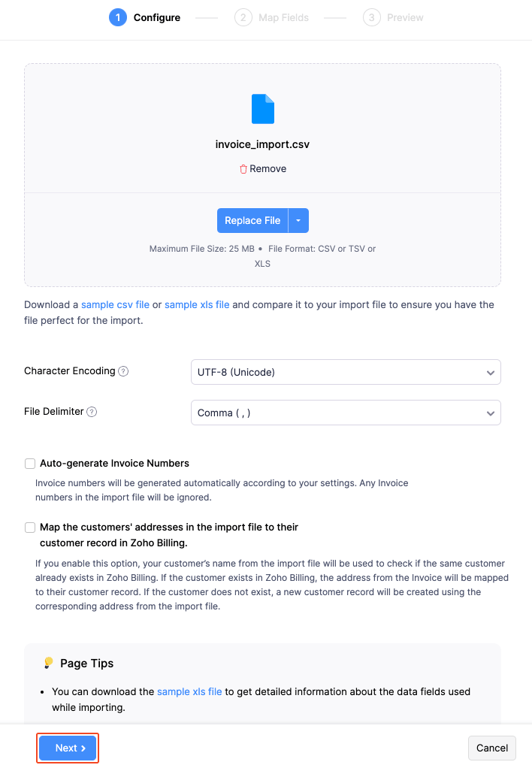Go to the Map Fields step
Viewport: 532px width, 771px height.
(x=283, y=17)
